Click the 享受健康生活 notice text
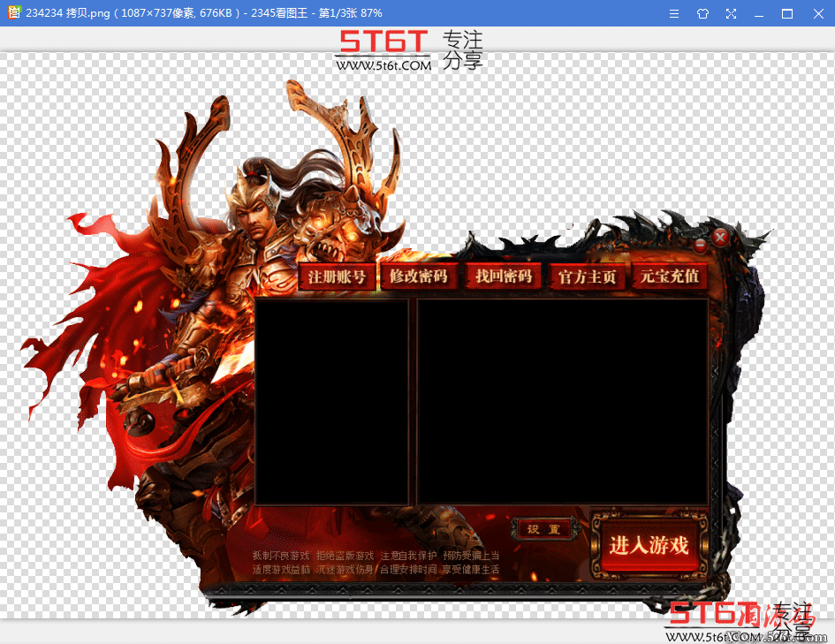 coord(470,570)
